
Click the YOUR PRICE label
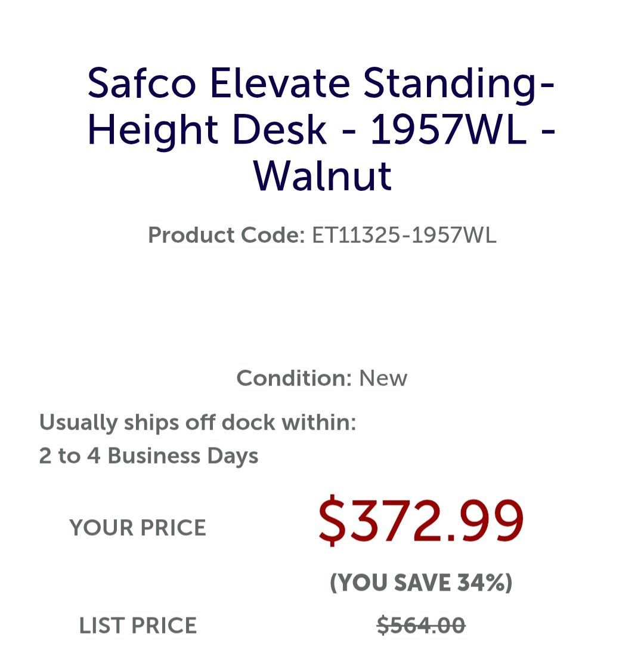click(138, 528)
